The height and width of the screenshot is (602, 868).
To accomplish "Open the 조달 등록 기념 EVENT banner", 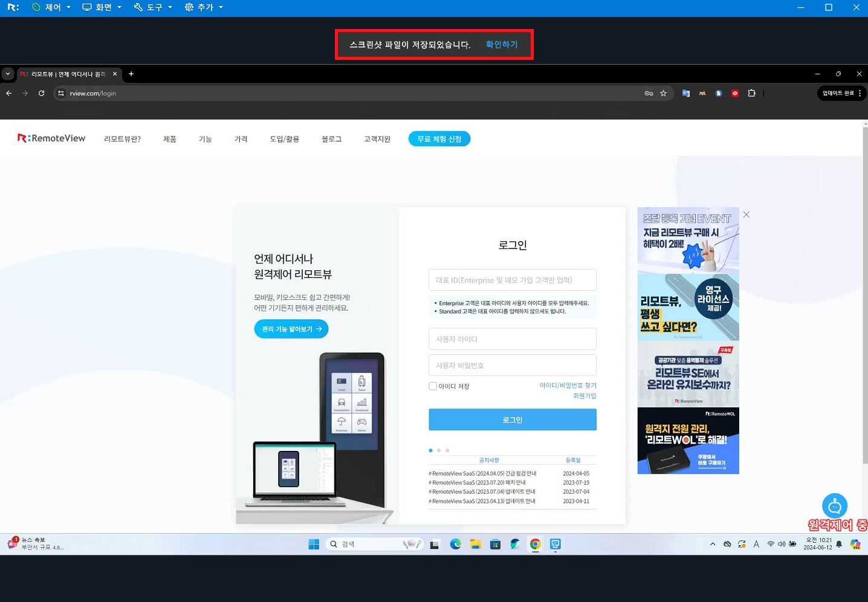I will click(x=688, y=241).
